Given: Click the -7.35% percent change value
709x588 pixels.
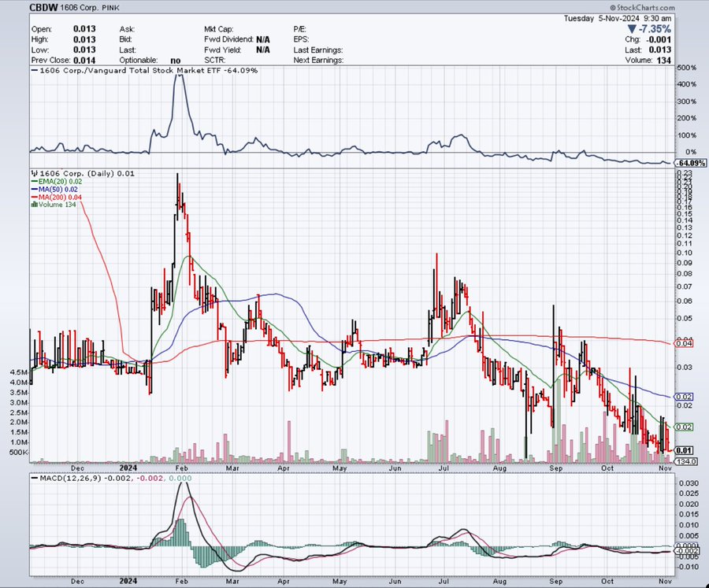Looking at the screenshot, I should [655, 29].
